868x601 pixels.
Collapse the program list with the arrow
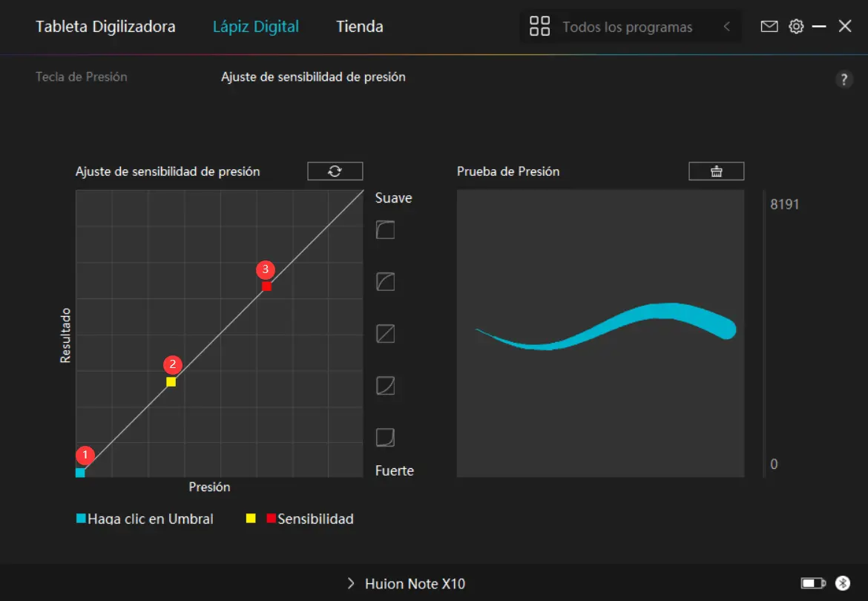727,27
